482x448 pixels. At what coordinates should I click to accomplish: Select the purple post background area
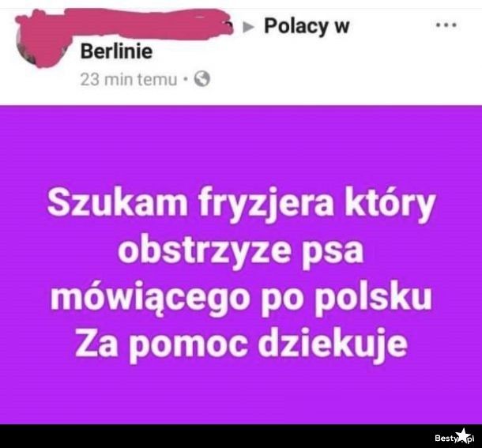tap(241, 265)
